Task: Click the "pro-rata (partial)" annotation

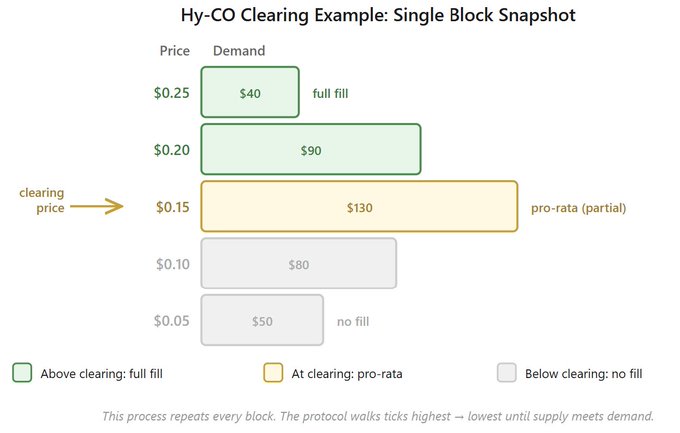Action: (580, 208)
